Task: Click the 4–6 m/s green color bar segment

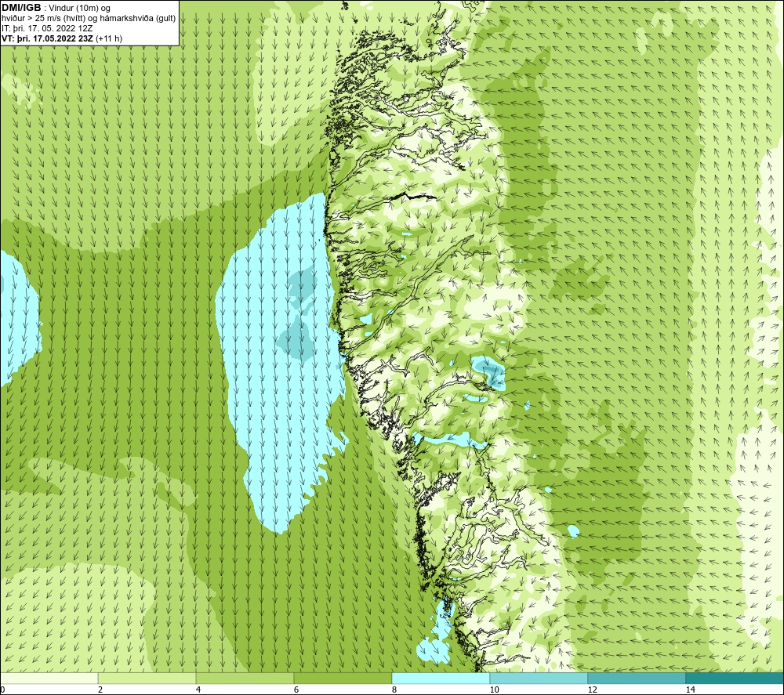Action: pos(245,678)
